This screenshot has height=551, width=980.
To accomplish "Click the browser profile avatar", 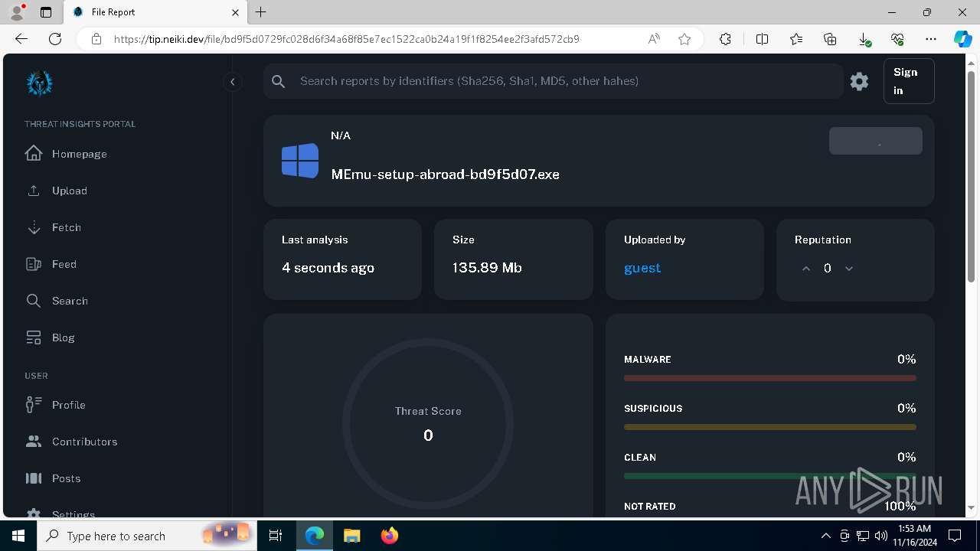I will [x=17, y=12].
